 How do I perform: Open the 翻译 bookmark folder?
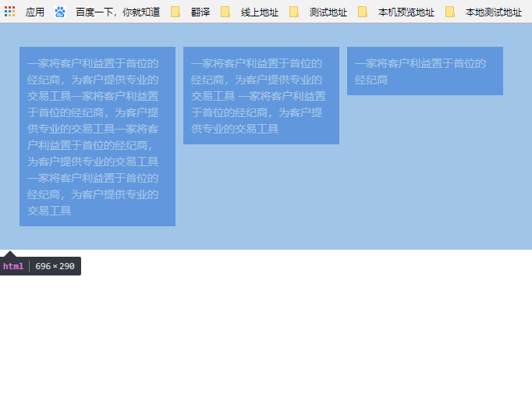pos(200,12)
